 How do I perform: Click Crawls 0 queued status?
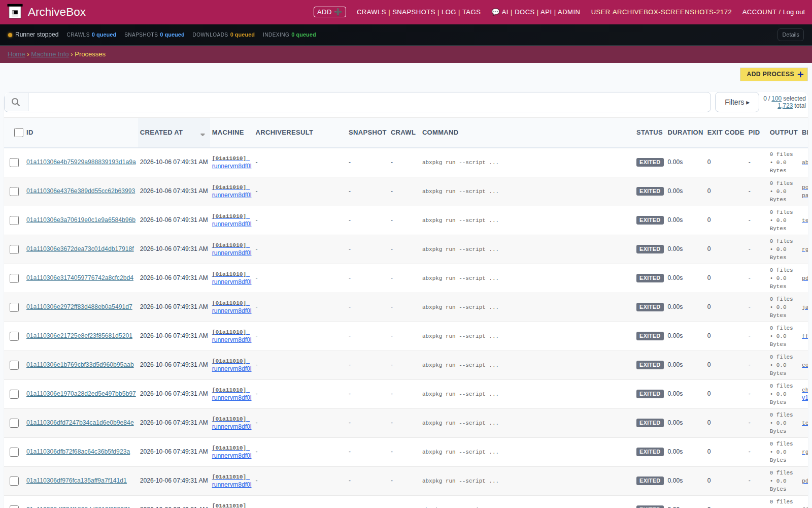click(x=91, y=35)
